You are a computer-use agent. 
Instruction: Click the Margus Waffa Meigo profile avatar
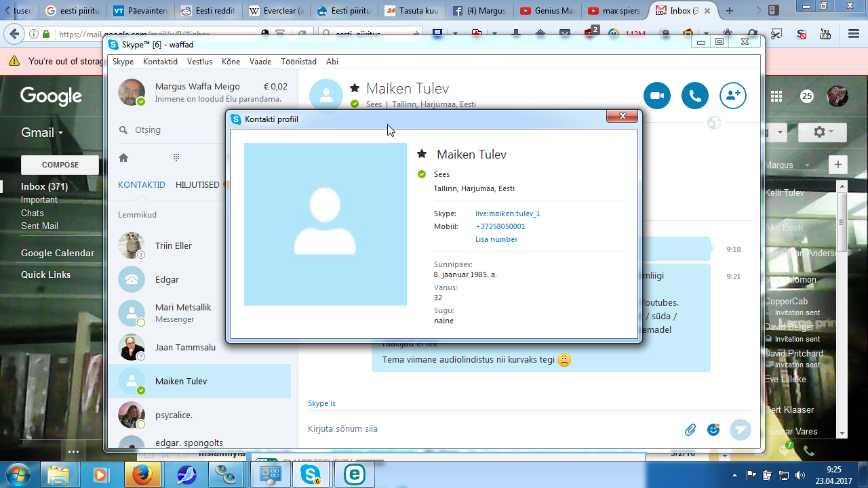[x=132, y=92]
